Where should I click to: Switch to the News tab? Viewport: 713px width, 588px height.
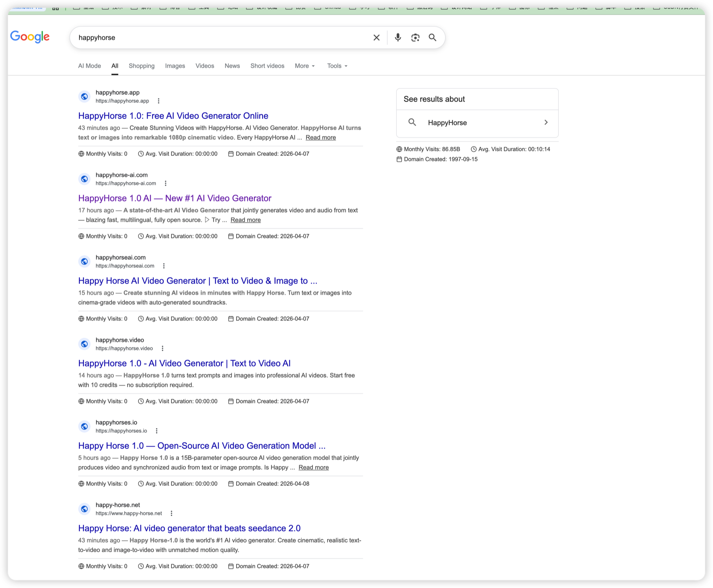(x=232, y=66)
